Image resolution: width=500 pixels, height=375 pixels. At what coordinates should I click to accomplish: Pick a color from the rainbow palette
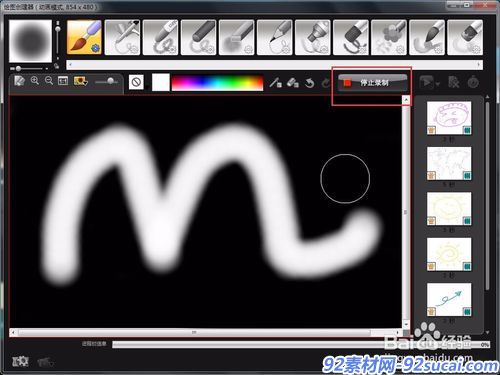coord(217,83)
